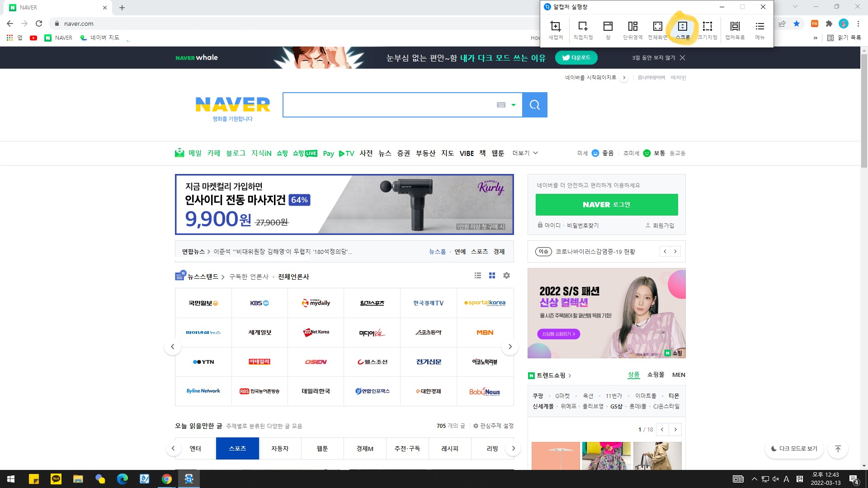Click the green NAVER 로그인 button
868x488 pixels.
606,205
